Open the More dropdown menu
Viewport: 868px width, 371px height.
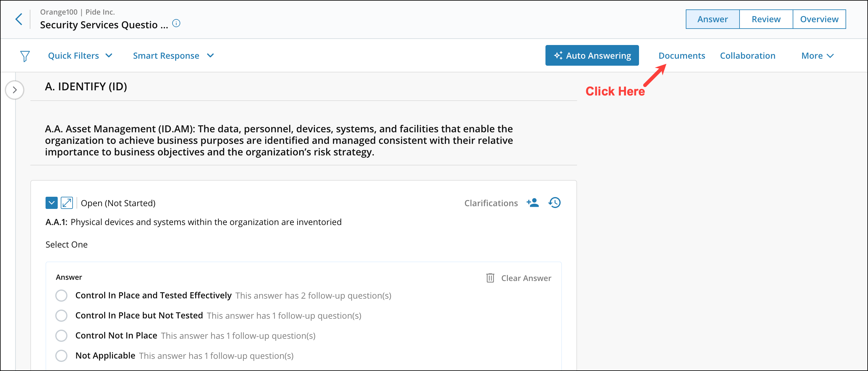pyautogui.click(x=818, y=56)
